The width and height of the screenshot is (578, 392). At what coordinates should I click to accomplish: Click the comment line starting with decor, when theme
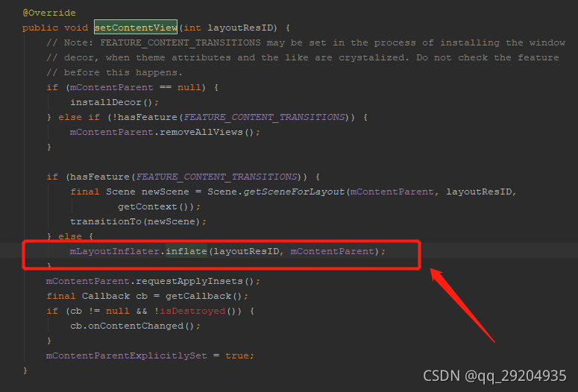click(303, 58)
